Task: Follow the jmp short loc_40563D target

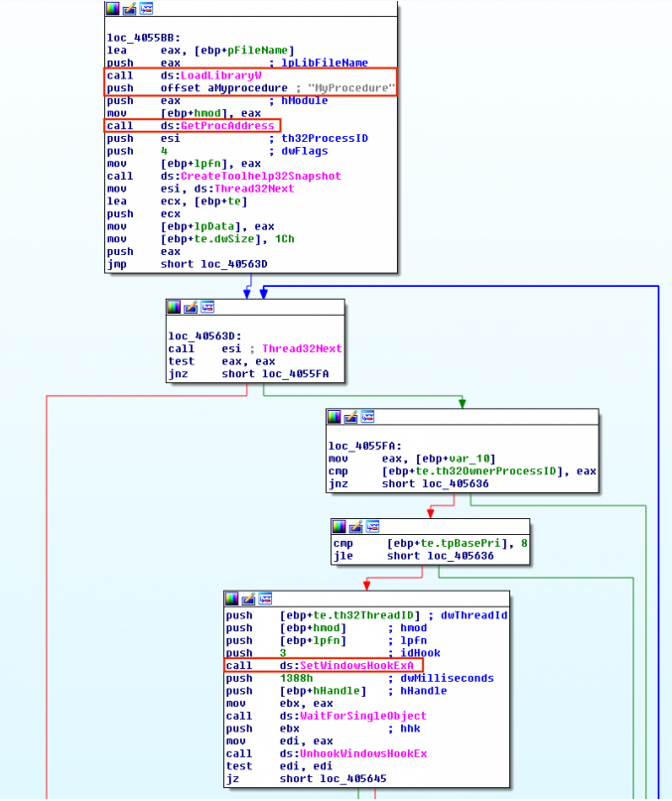Action: point(234,264)
